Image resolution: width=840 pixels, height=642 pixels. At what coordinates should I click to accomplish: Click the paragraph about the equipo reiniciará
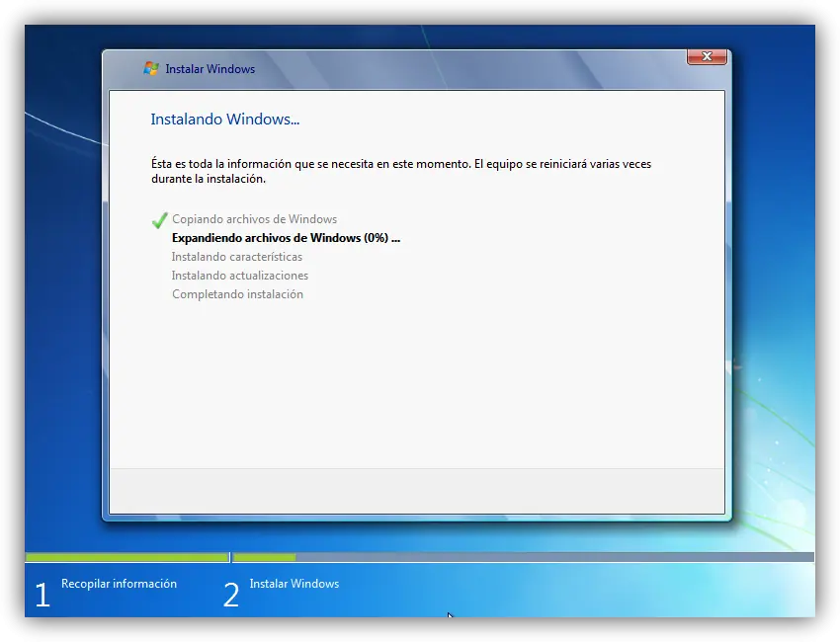coord(401,171)
